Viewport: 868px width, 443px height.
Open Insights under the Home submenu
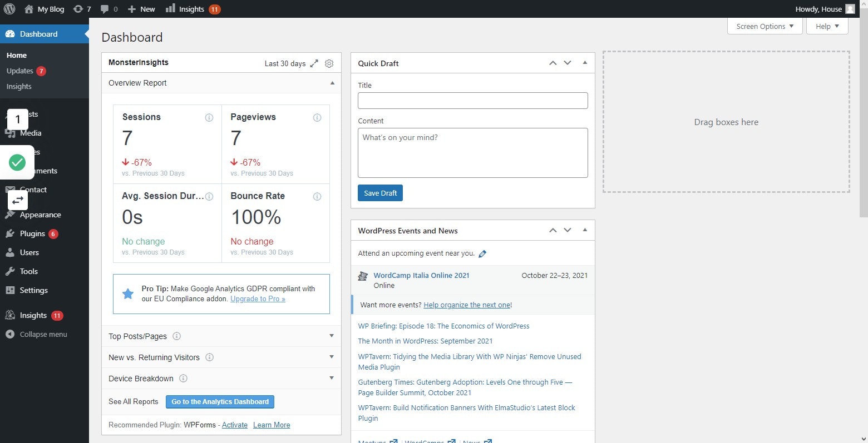19,86
